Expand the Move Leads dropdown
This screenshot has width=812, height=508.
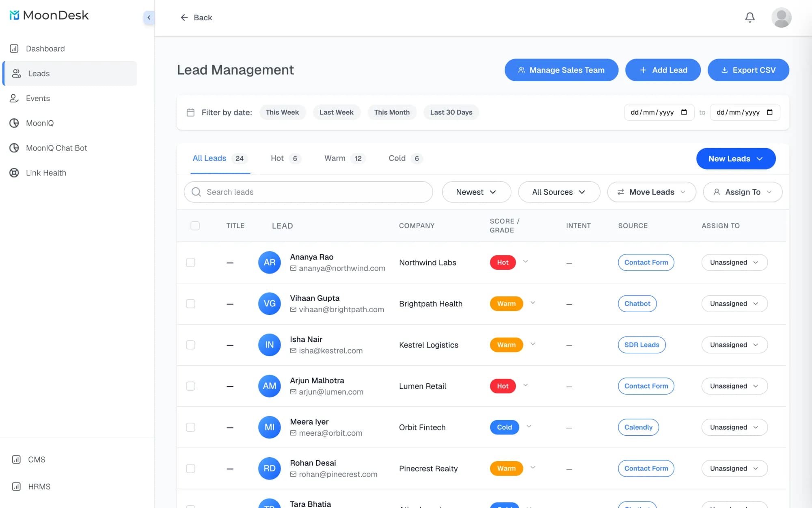click(x=652, y=192)
